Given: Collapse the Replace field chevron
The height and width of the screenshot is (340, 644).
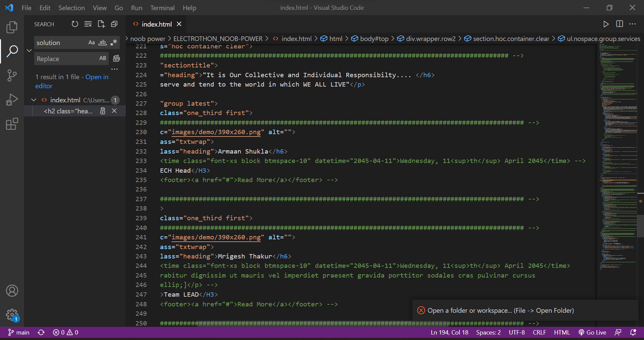Looking at the screenshot, I should (x=29, y=50).
